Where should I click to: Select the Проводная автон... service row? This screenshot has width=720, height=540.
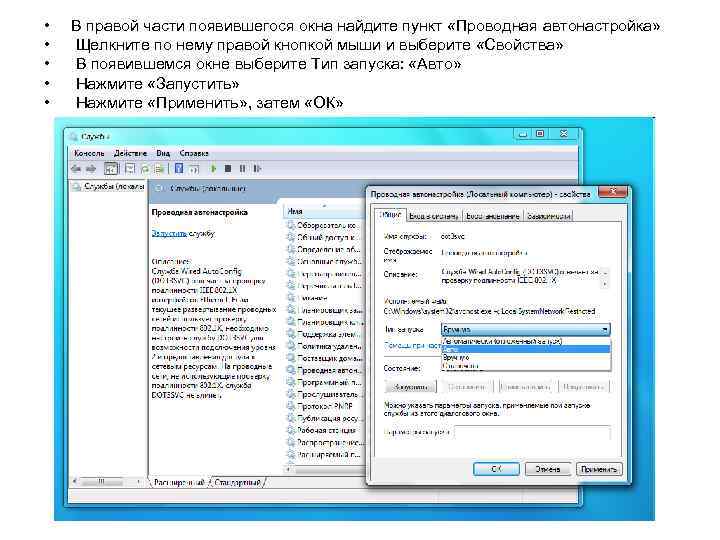click(325, 370)
